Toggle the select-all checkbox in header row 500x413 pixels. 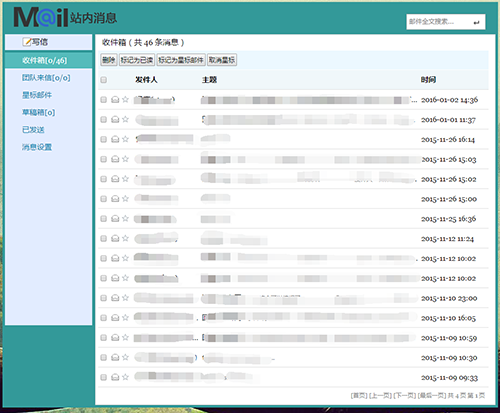tap(104, 80)
